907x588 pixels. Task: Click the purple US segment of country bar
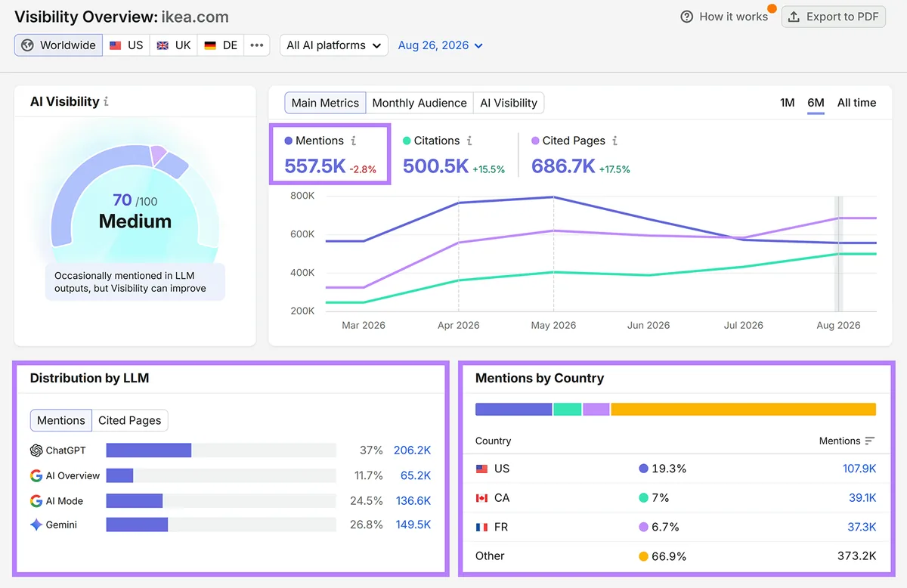[x=514, y=409]
